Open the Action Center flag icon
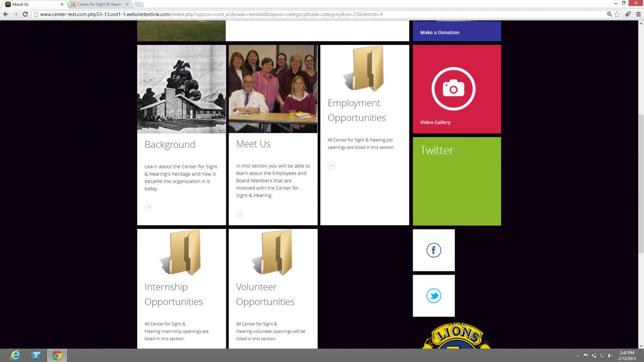Viewport: 644px width, 362px height. coord(586,356)
